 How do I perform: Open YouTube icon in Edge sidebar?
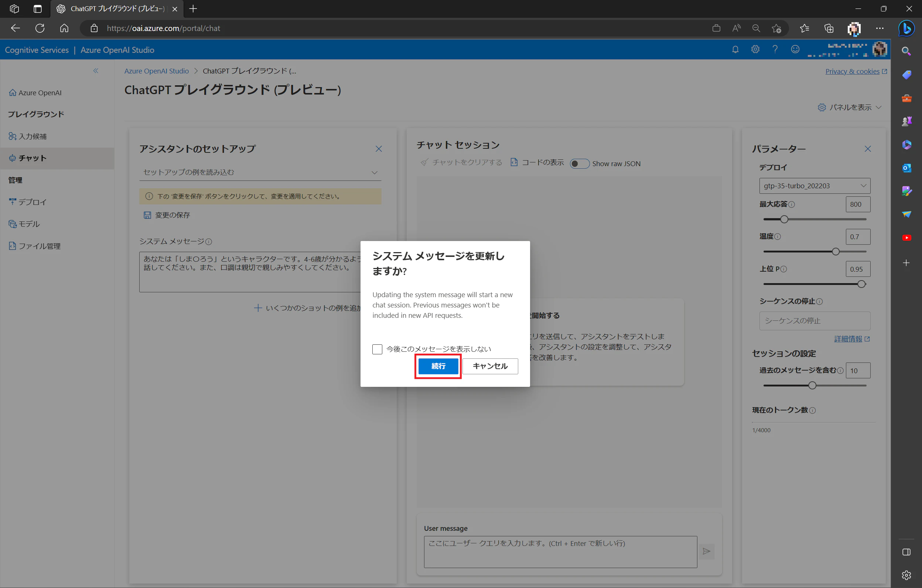[906, 238]
